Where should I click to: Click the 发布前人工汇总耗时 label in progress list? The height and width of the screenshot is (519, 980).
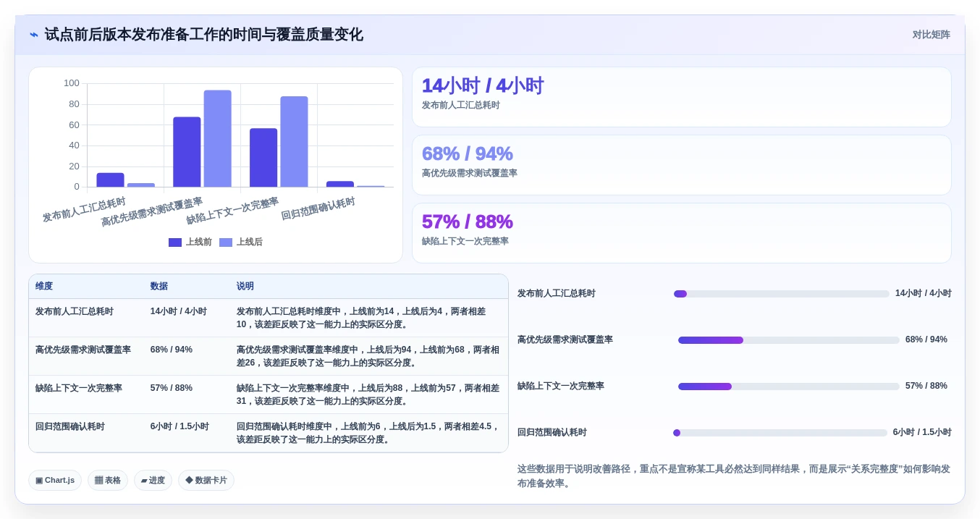[557, 294]
